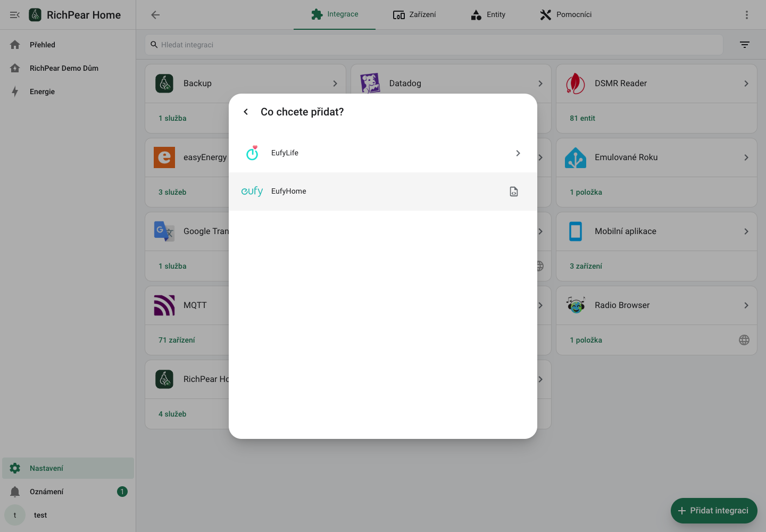Click the RichPear Home sidebar title
This screenshot has height=532, width=766.
(x=84, y=15)
